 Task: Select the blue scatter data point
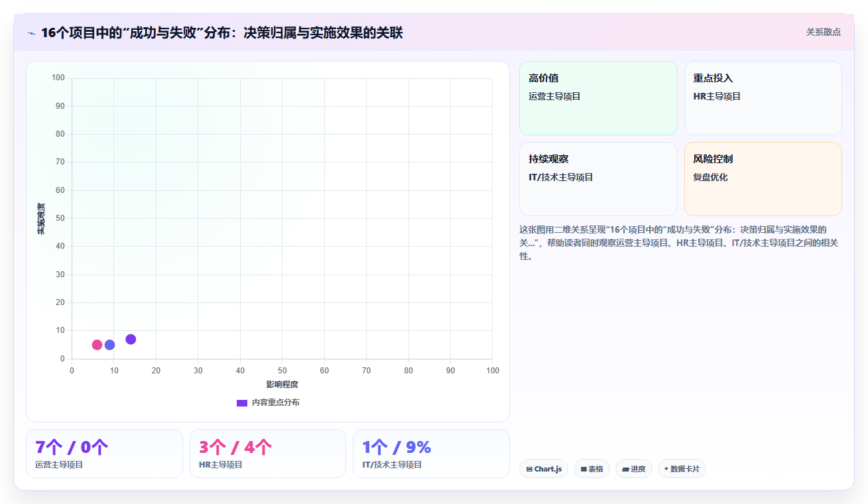coord(109,345)
